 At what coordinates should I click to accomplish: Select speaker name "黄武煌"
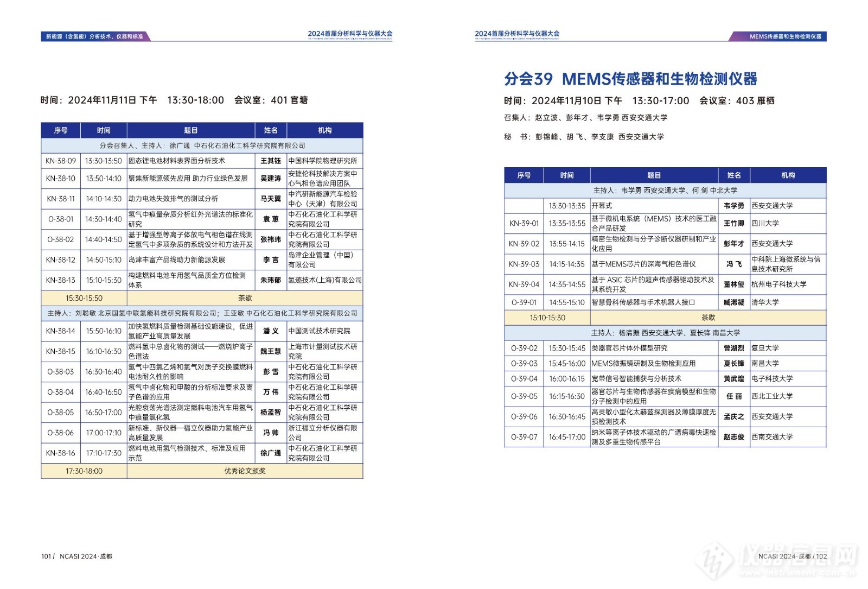point(734,378)
